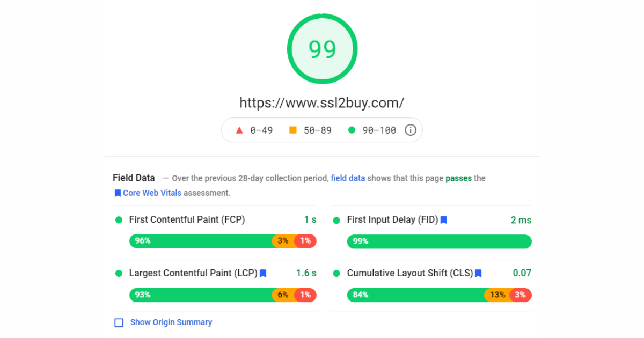Viewport: 644px width, 338px height.
Task: Click the info icon in score legend
Action: point(411,130)
